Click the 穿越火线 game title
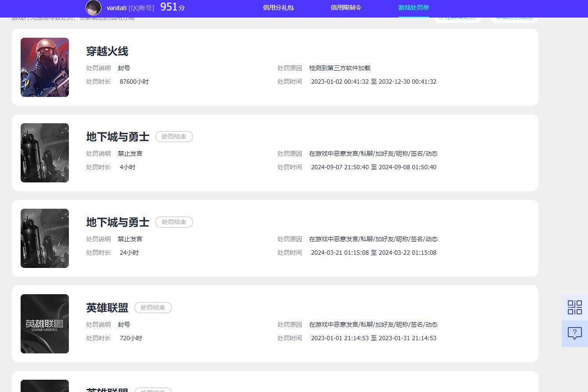The image size is (588, 392). pos(107,51)
